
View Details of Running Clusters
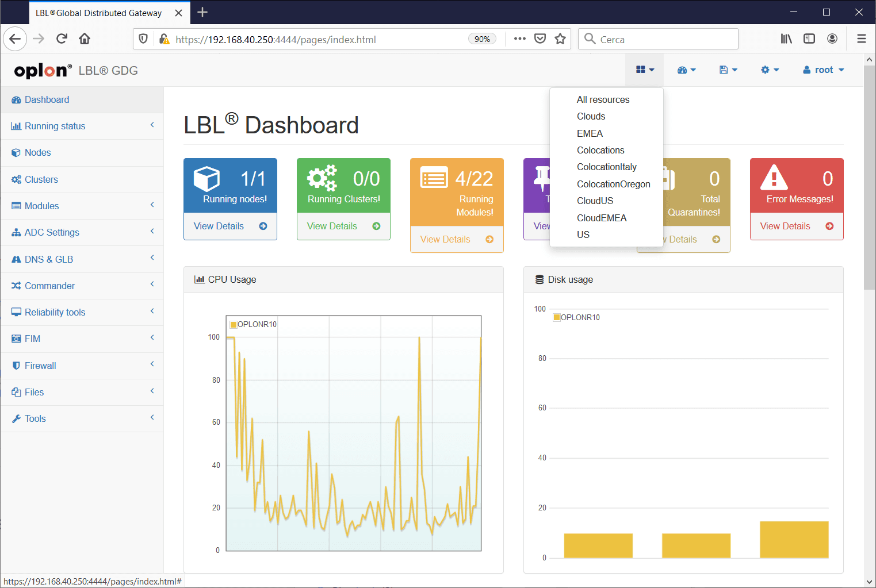pos(343,226)
